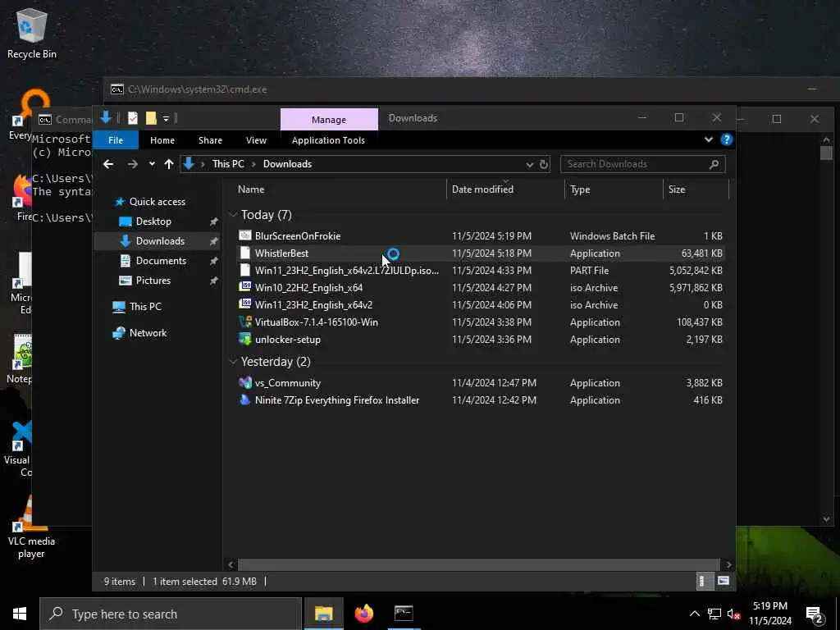Click the Ninite installer file icon
The image size is (840, 630).
[244, 399]
